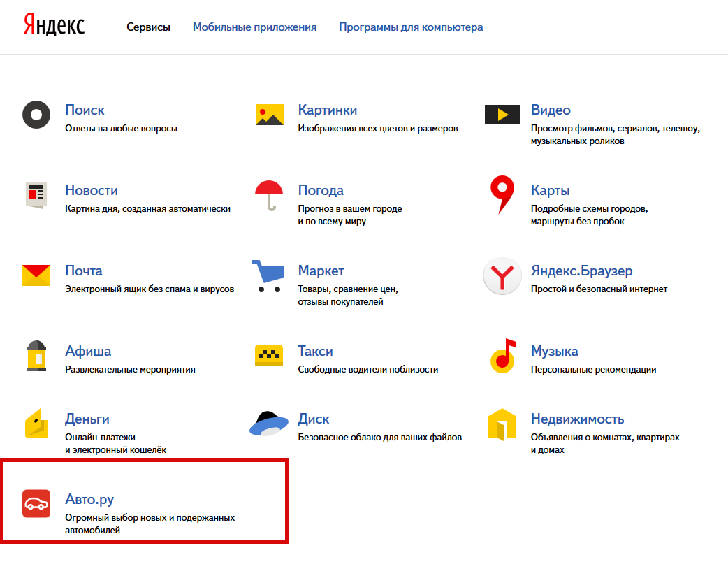Open the Погода red umbrella icon

coord(269,195)
